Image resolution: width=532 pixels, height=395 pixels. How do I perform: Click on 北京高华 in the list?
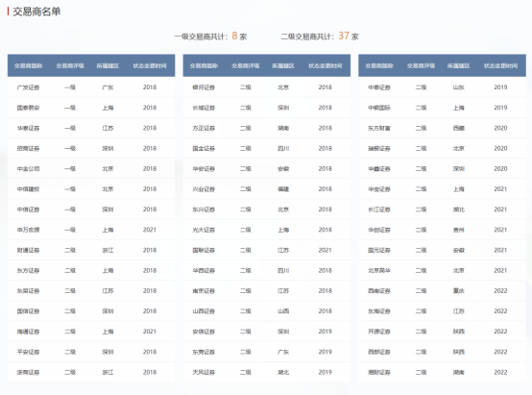click(x=379, y=271)
